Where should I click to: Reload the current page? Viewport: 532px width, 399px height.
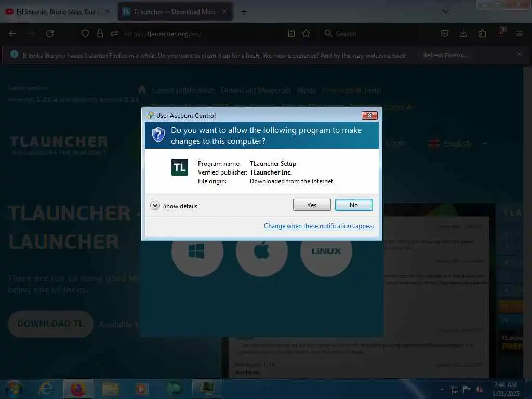click(x=50, y=34)
